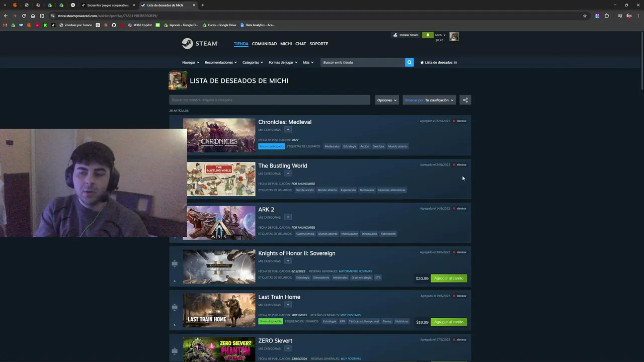Go to the COMUNIDAD menu
Screen dimensions: 644x362
tap(264, 44)
